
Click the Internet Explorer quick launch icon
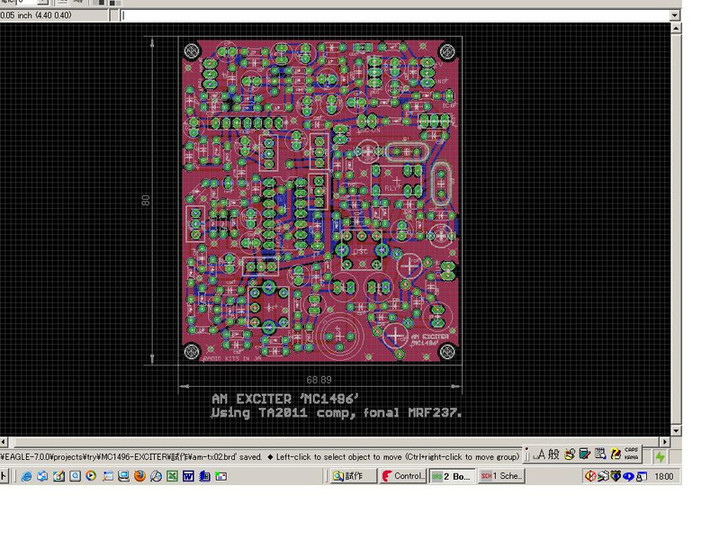coord(28,477)
